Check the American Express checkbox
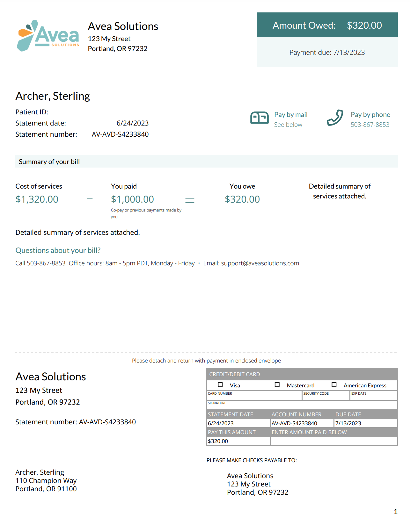Screen dimensions: 410x532 point(334,385)
